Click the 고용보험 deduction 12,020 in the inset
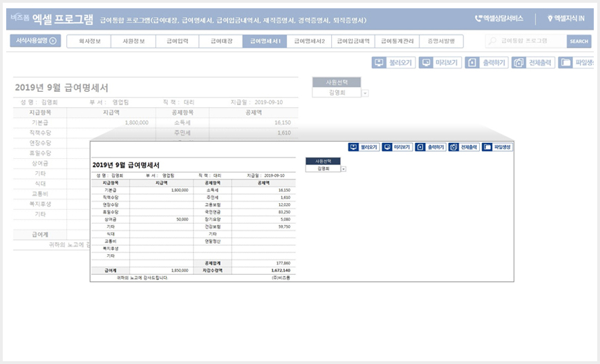 click(284, 205)
